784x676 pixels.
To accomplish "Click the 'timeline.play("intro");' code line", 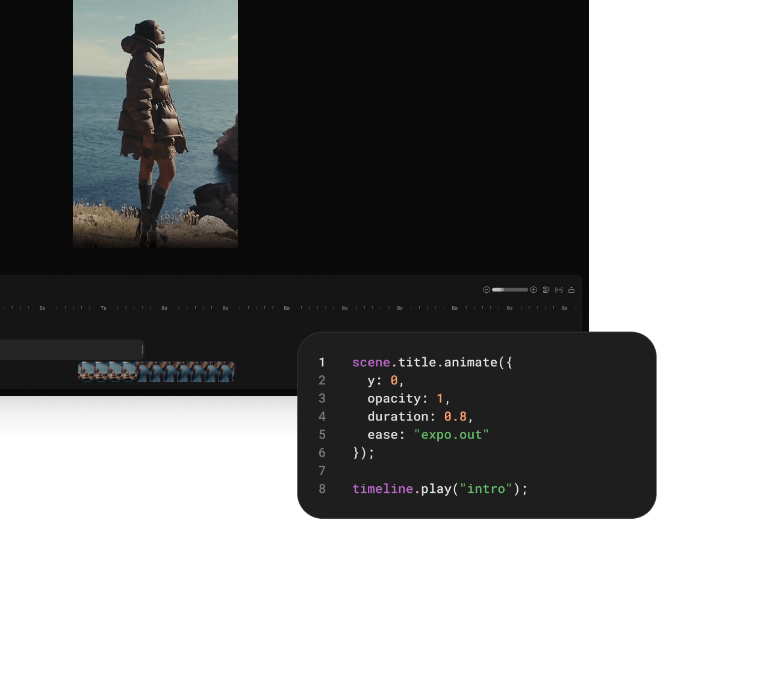I will pyautogui.click(x=440, y=489).
